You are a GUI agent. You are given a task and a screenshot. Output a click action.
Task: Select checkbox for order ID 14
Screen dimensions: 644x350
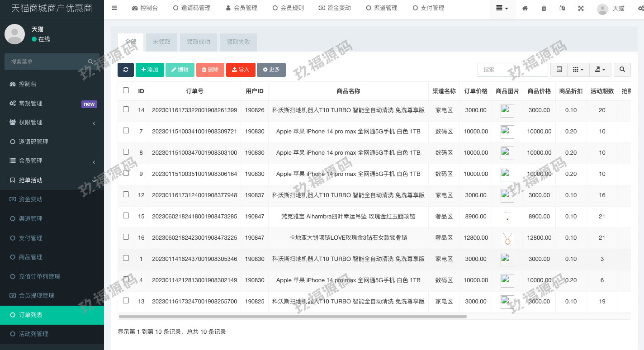click(126, 109)
